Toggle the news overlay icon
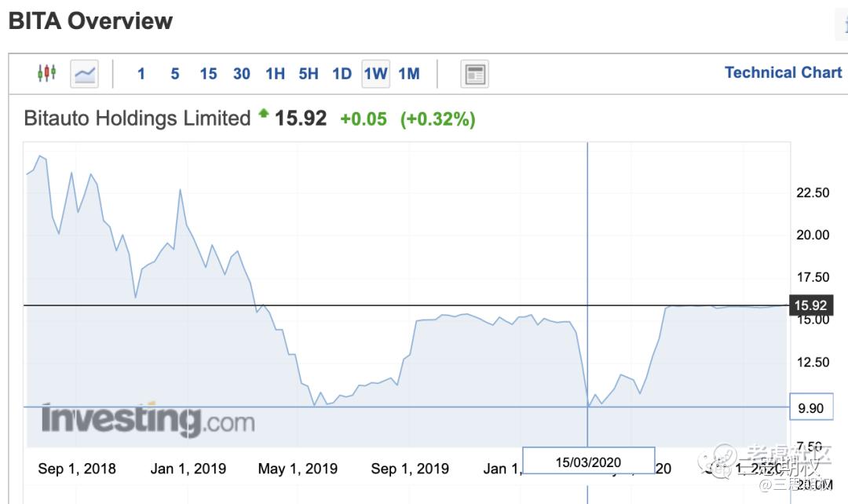Image resolution: width=848 pixels, height=504 pixels. [x=474, y=74]
